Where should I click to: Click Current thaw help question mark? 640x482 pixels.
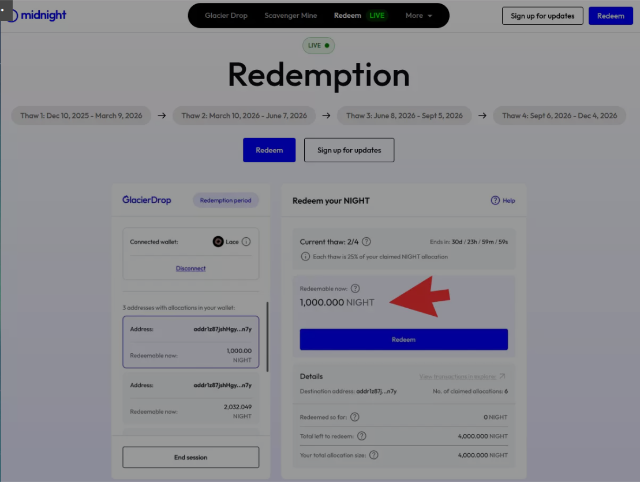366,242
